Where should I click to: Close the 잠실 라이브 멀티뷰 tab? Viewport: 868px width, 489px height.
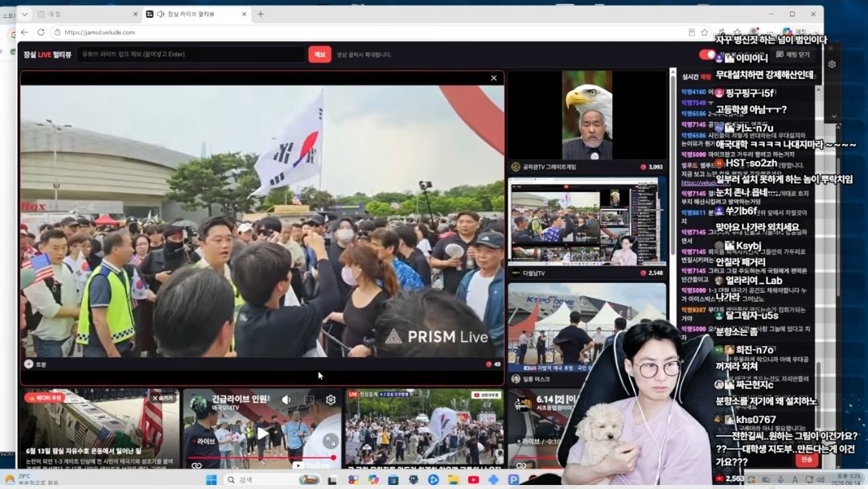click(244, 14)
